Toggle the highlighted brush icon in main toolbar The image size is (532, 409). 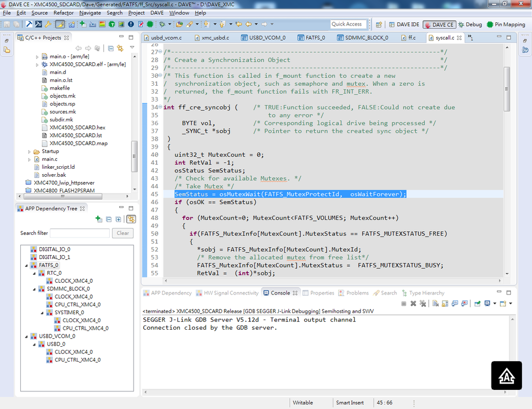[60, 24]
